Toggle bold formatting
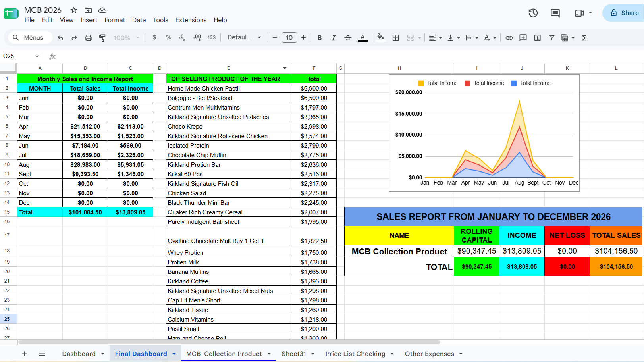The width and height of the screenshot is (644, 362). pos(319,38)
